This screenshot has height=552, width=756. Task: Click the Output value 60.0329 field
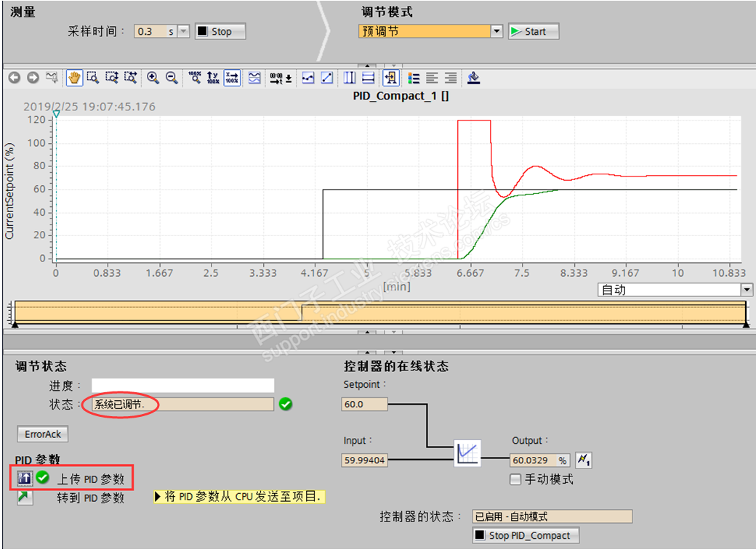click(534, 460)
